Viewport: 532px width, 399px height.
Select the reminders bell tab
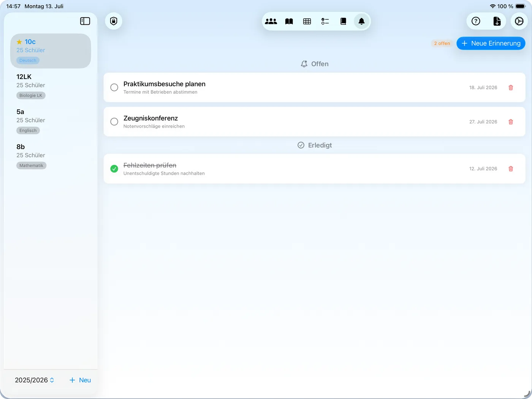pos(361,21)
